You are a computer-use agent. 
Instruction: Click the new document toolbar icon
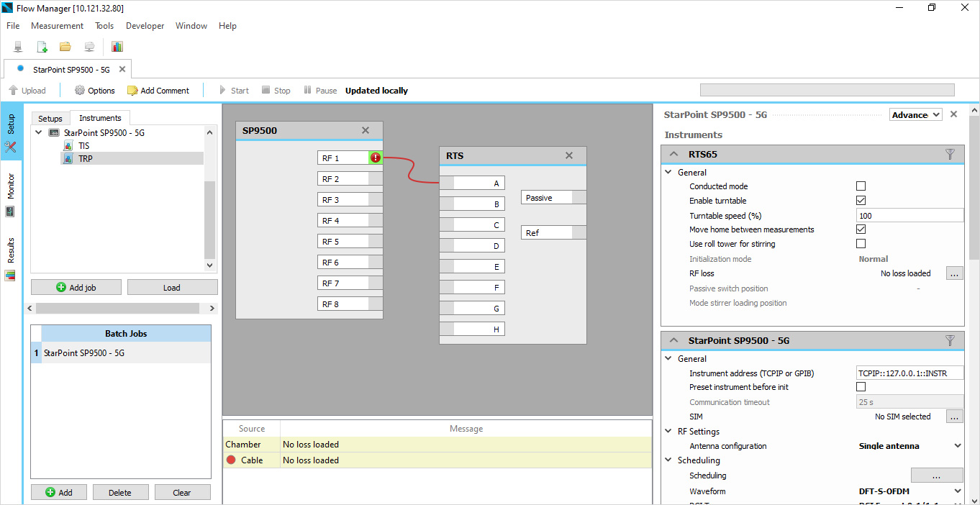click(x=42, y=47)
